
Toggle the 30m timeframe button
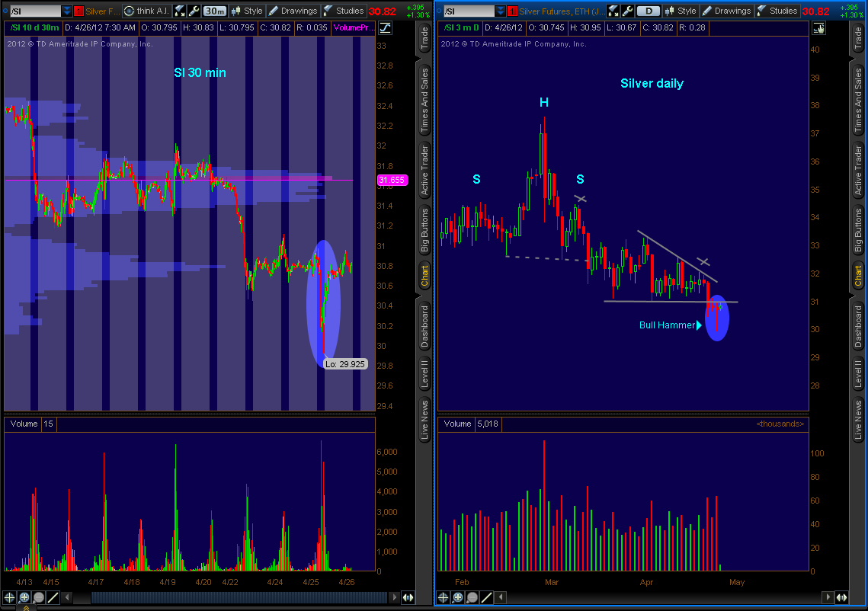213,11
